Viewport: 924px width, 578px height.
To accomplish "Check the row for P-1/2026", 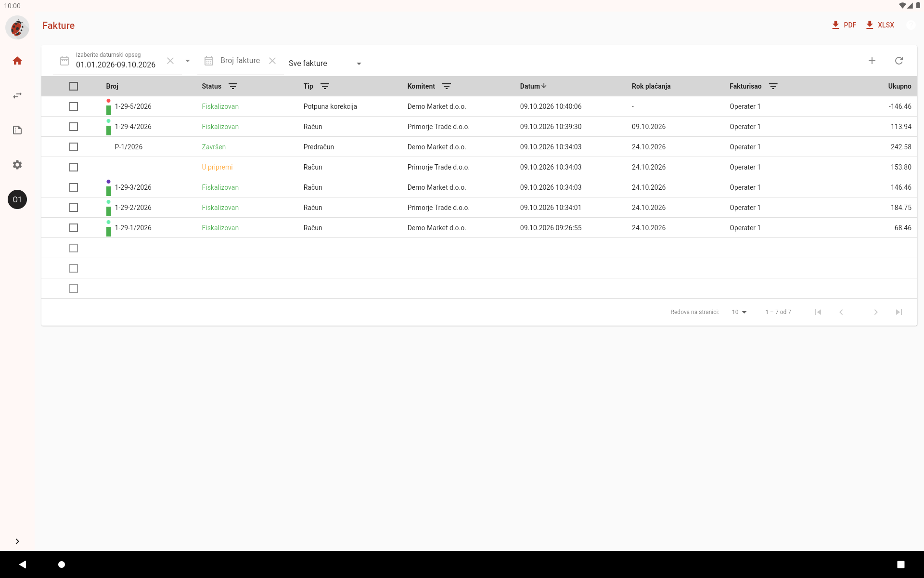I will [x=74, y=147].
